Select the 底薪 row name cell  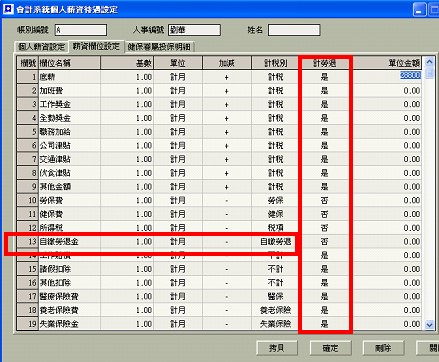tap(69, 77)
